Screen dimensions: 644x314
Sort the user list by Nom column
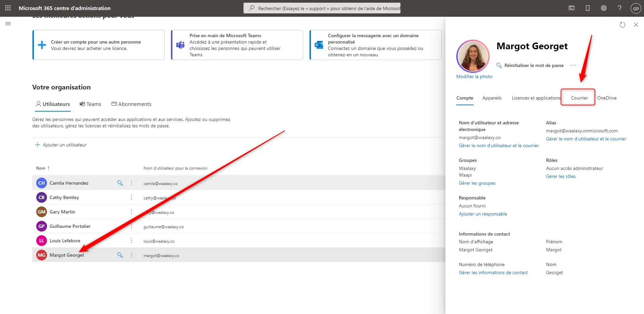pyautogui.click(x=43, y=168)
